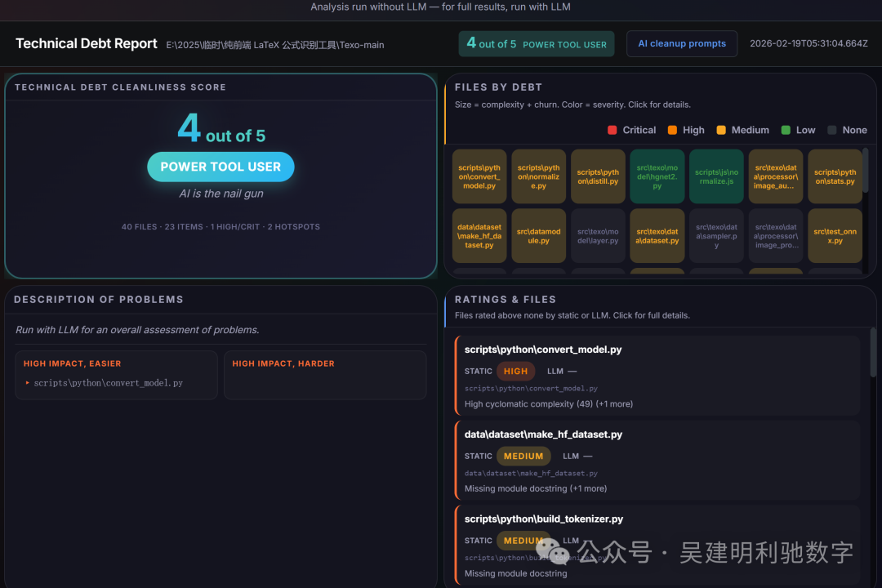The image size is (882, 588).
Task: Click the POWER TOOL USER button
Action: pos(220,166)
